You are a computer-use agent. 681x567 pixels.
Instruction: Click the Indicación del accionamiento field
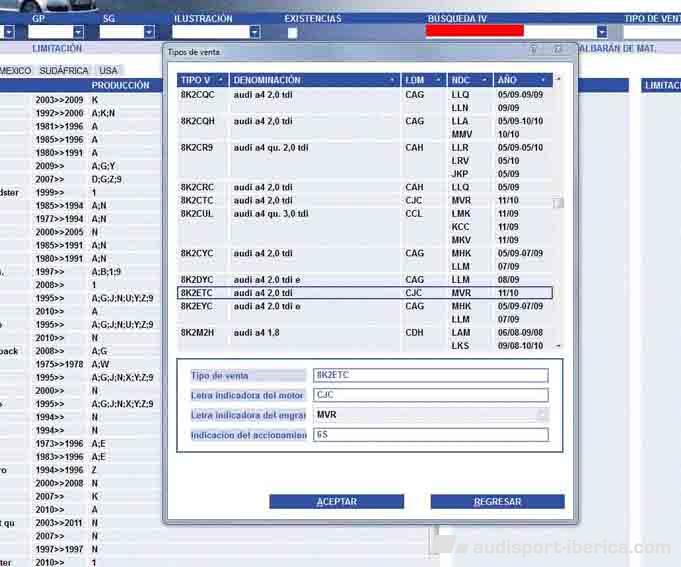(430, 435)
